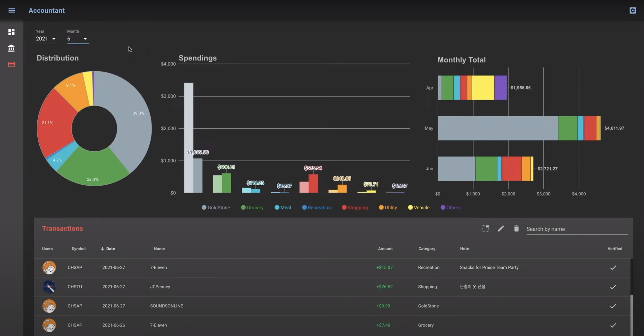644x336 pixels.
Task: Click the GoldStone $1,069.99 spending bar
Action: [198, 176]
